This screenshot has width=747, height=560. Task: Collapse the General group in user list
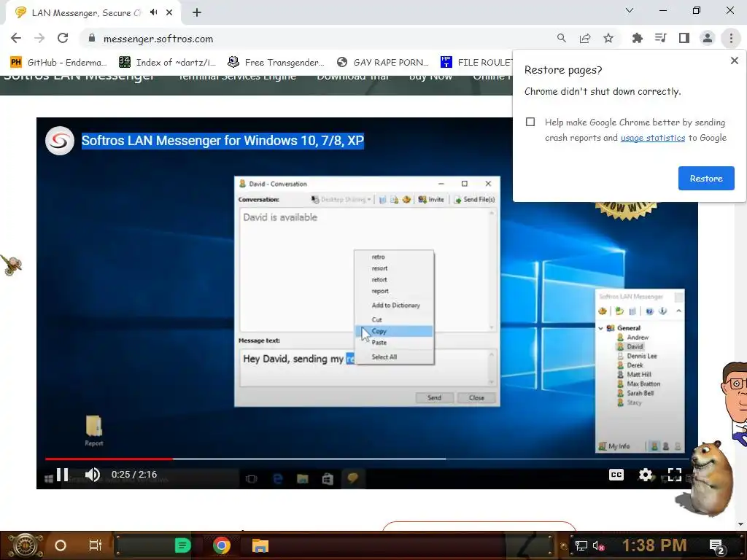[601, 327]
